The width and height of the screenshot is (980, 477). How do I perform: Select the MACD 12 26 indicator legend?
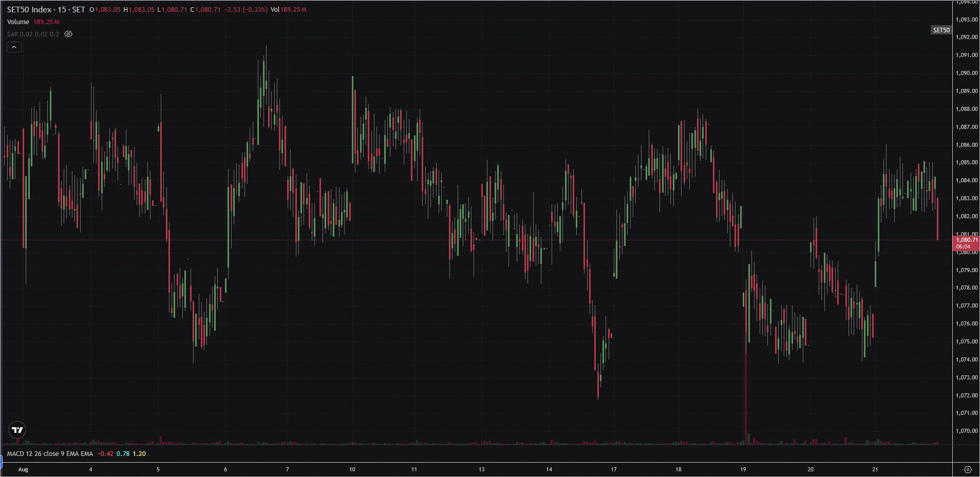50,454
